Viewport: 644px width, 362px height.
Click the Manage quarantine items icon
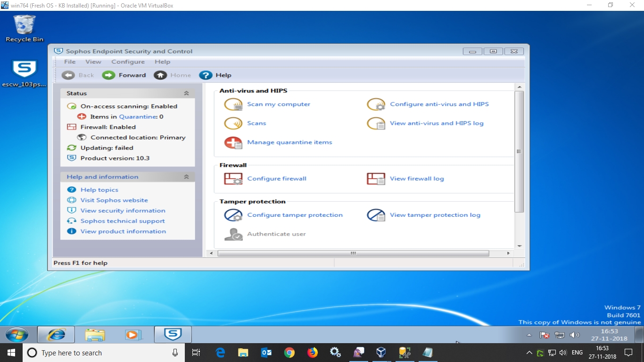pyautogui.click(x=233, y=142)
